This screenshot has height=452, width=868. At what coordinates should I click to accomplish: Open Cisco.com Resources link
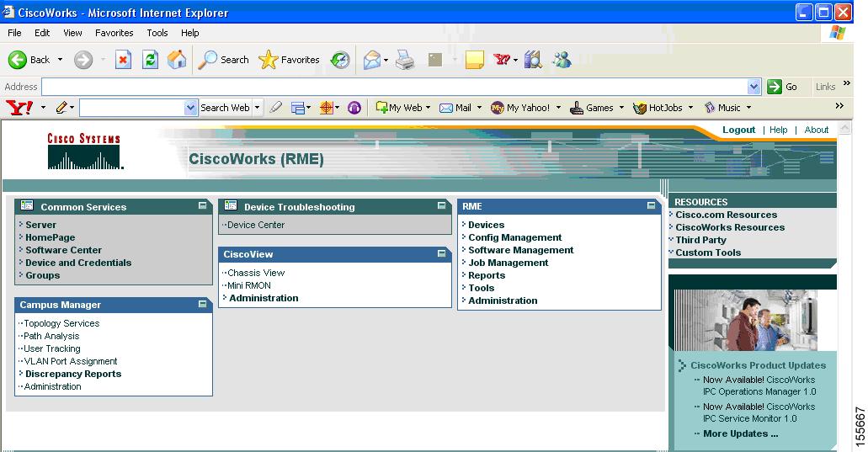click(x=726, y=215)
